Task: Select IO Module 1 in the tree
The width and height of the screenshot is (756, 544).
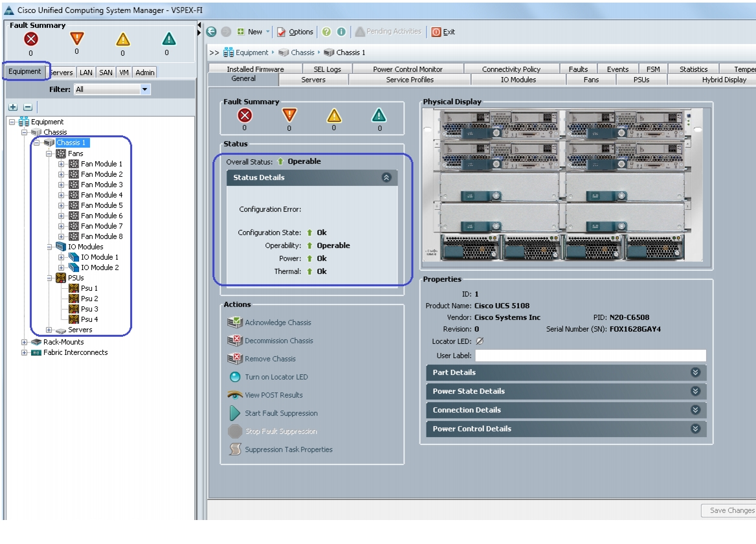Action: tap(99, 257)
